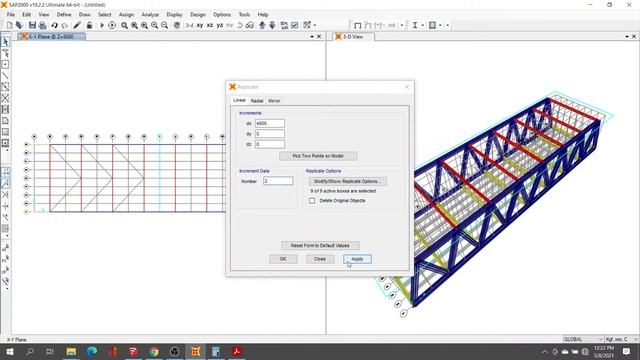The width and height of the screenshot is (640, 360).
Task: Click the dx increment input field
Action: [270, 123]
